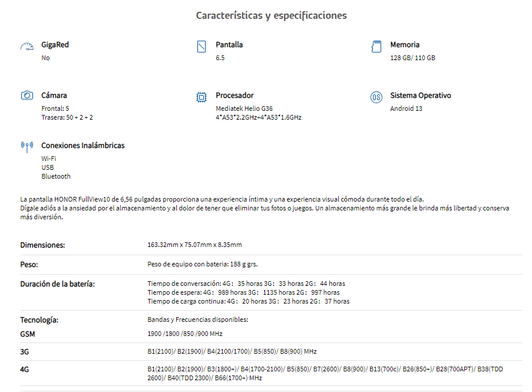Click the Dimensiones row label
The width and height of the screenshot is (532, 392).
tap(42, 245)
